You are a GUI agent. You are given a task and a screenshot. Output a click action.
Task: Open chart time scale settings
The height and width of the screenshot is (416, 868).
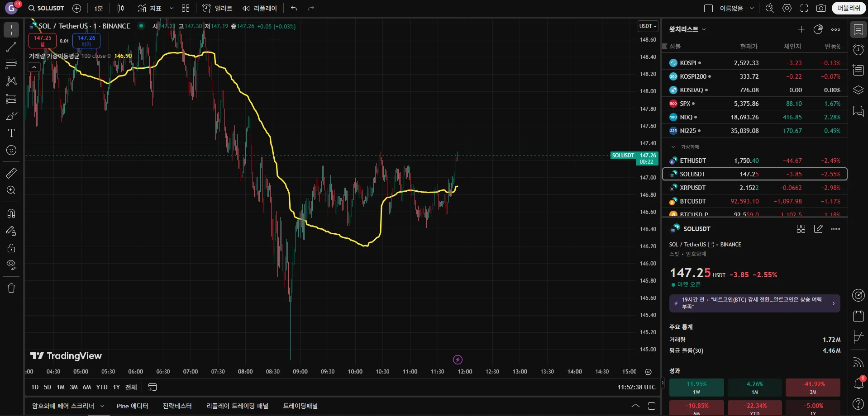648,372
